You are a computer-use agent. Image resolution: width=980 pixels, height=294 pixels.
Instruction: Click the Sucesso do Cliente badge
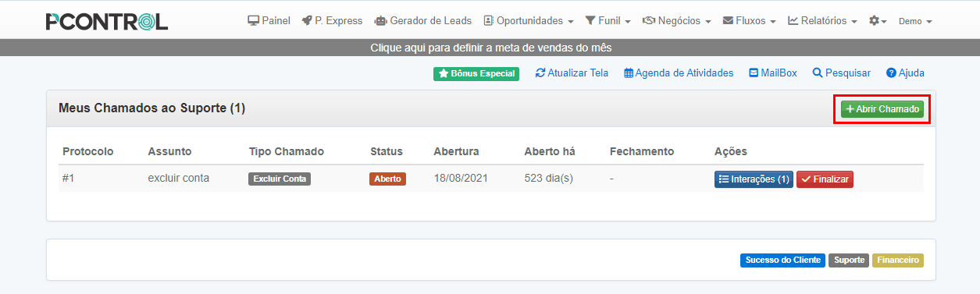point(782,260)
